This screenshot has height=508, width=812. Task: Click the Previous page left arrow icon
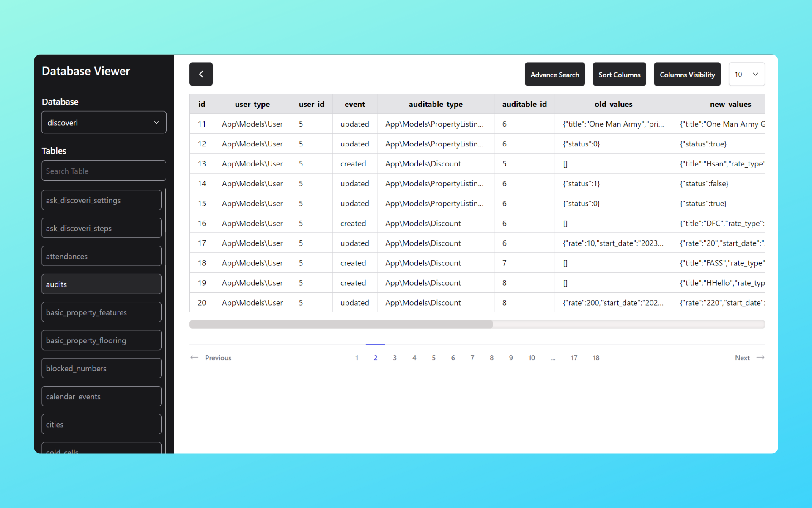194,358
